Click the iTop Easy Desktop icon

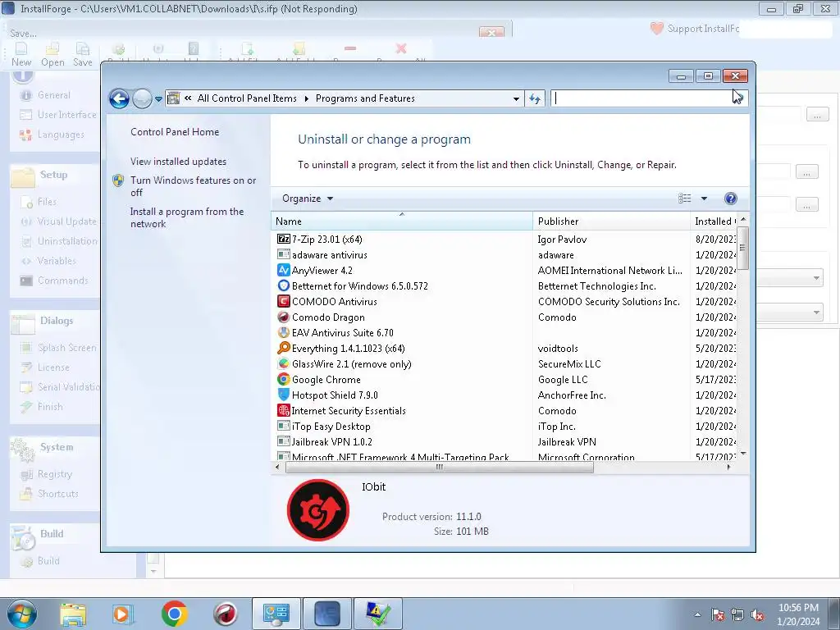click(x=283, y=426)
